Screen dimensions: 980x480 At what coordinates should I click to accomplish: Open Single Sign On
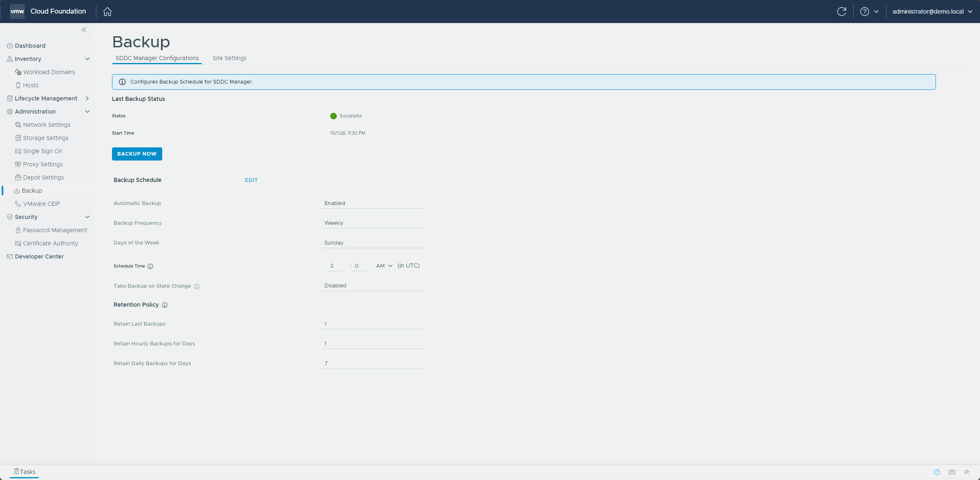tap(43, 151)
